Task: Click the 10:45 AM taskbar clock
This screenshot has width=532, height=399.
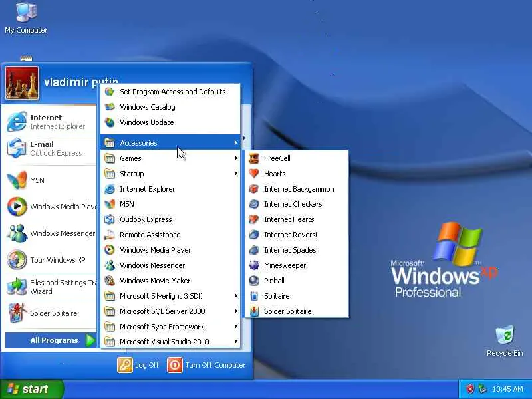Action: 507,389
